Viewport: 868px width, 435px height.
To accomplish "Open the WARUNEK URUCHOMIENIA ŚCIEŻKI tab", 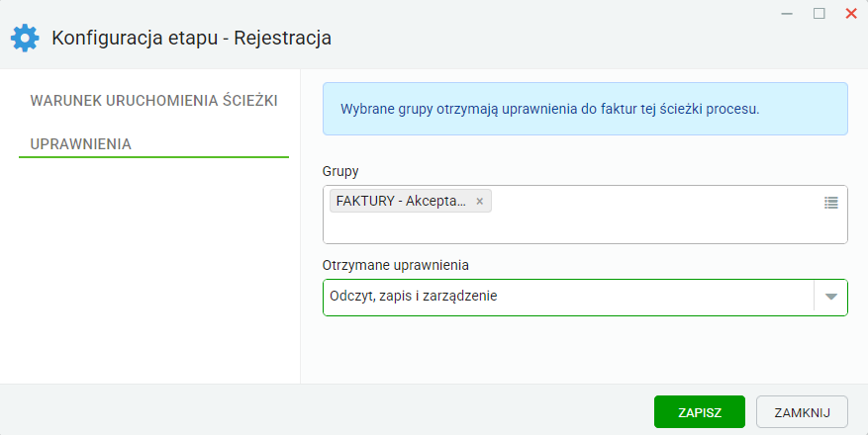I will click(x=153, y=101).
